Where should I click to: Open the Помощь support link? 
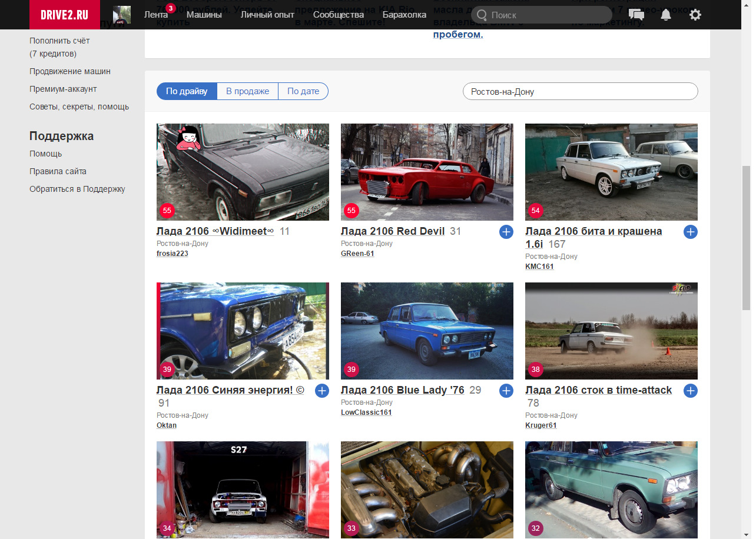(x=45, y=154)
